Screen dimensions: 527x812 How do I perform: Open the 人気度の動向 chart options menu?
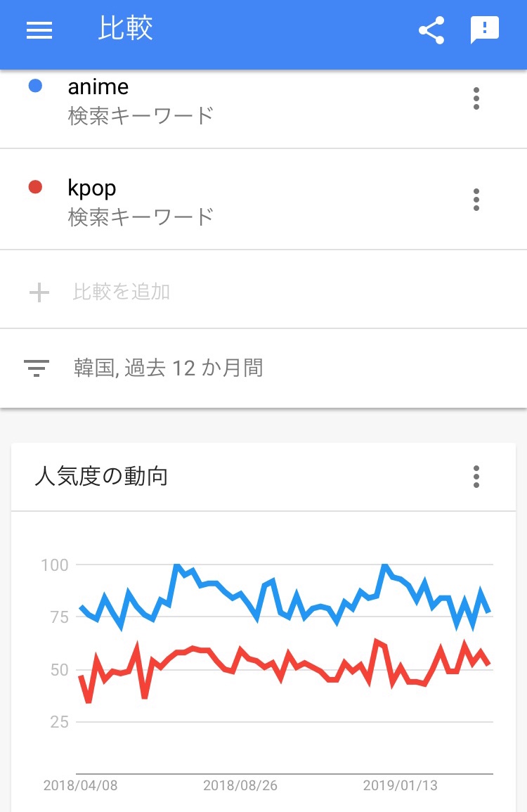pos(476,477)
